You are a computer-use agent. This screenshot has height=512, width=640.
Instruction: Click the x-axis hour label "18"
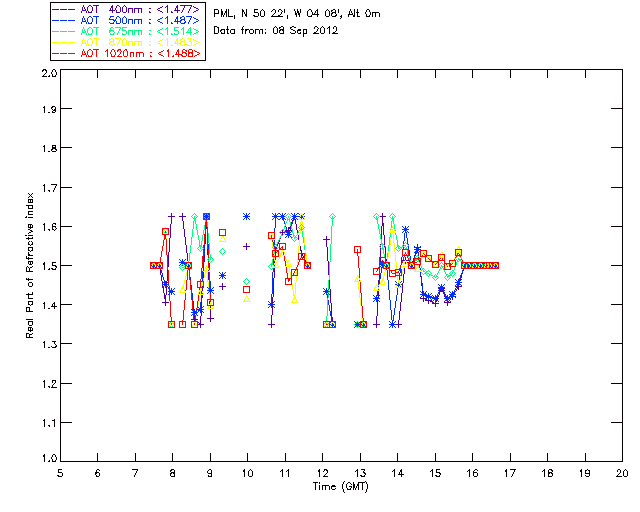(547, 473)
